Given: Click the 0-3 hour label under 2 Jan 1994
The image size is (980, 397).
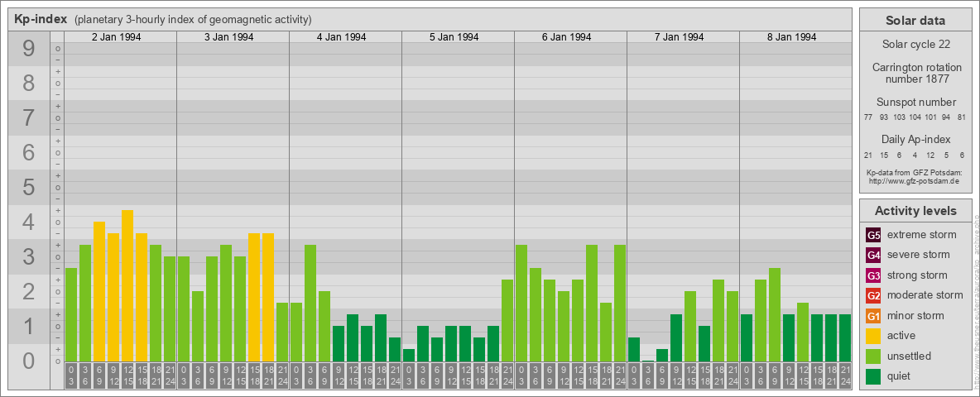Looking at the screenshot, I should click(71, 375).
